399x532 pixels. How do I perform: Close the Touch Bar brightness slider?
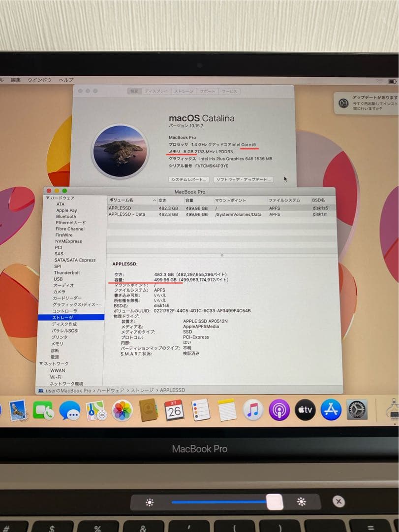click(x=338, y=501)
